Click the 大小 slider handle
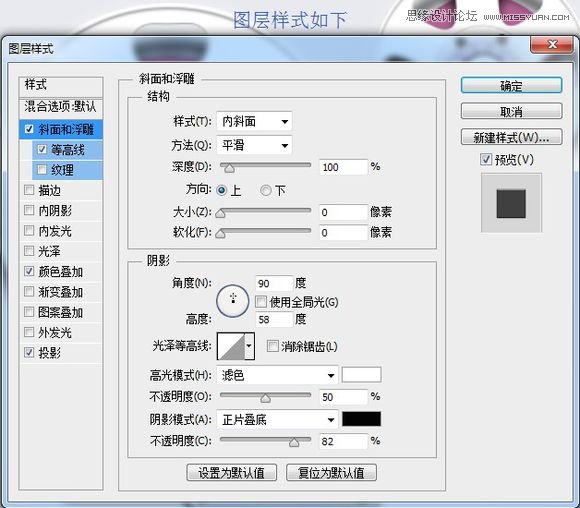The image size is (580, 508). pos(220,213)
